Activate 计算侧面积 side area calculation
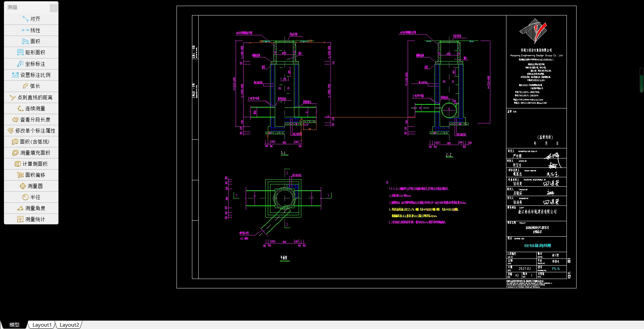Viewport: 644px width, 329px height. [31, 164]
